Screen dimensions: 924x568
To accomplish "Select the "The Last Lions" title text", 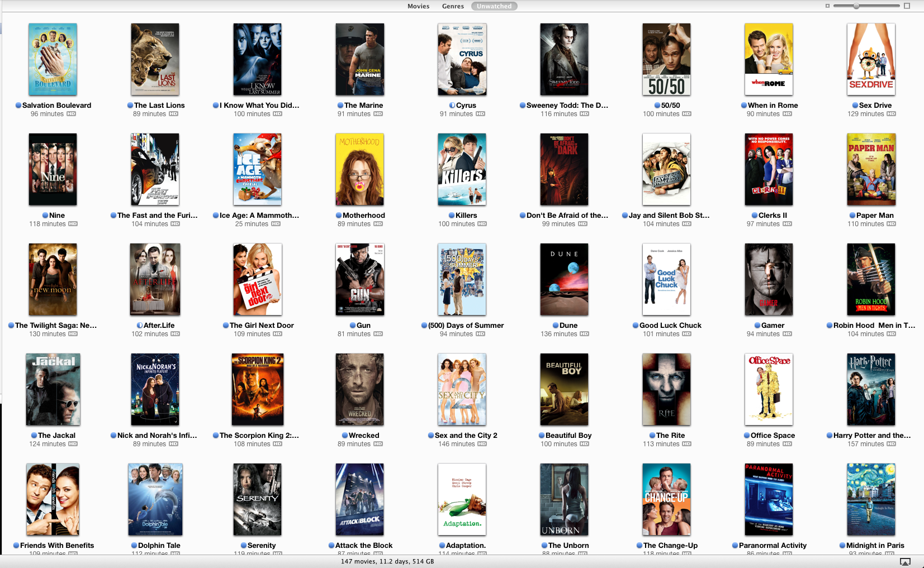I will [159, 105].
